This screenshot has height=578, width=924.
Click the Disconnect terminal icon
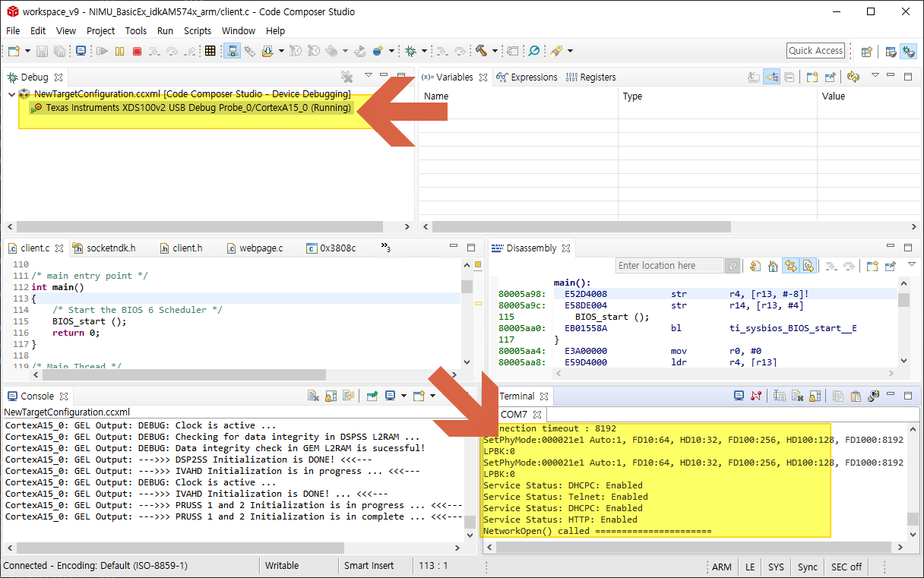756,396
